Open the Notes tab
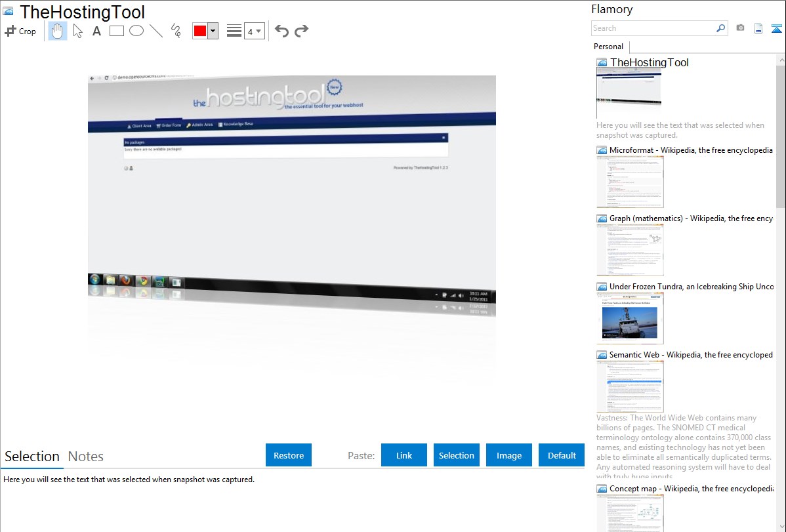 (x=86, y=457)
